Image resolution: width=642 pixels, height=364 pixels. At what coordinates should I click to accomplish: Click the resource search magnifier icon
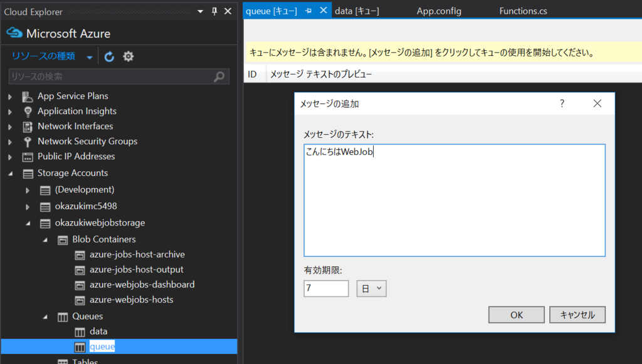(x=219, y=76)
